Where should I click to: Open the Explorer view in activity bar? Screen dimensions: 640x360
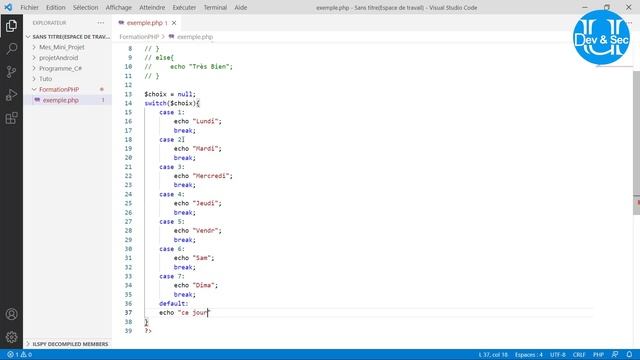(11, 26)
